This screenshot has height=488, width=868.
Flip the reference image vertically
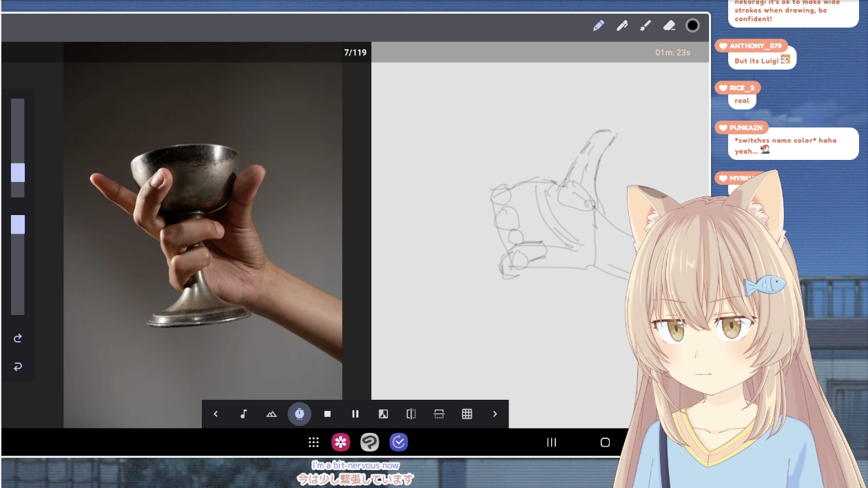(x=439, y=414)
